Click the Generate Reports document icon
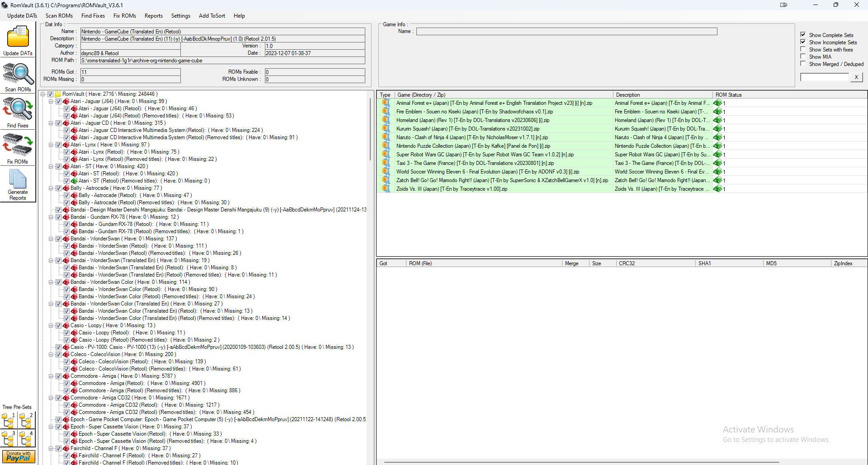 click(18, 179)
